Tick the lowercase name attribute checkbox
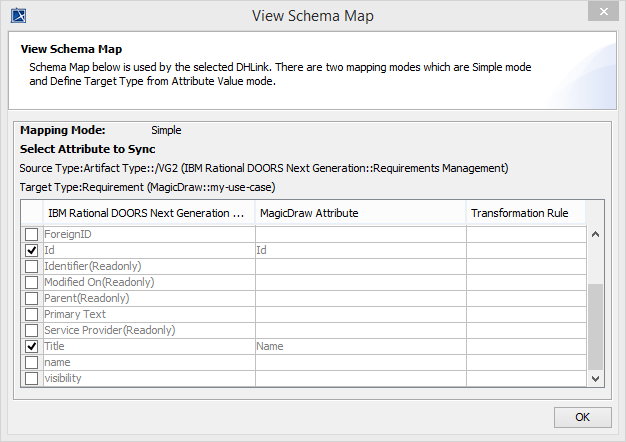Viewport: 626px width, 442px height. [x=31, y=362]
